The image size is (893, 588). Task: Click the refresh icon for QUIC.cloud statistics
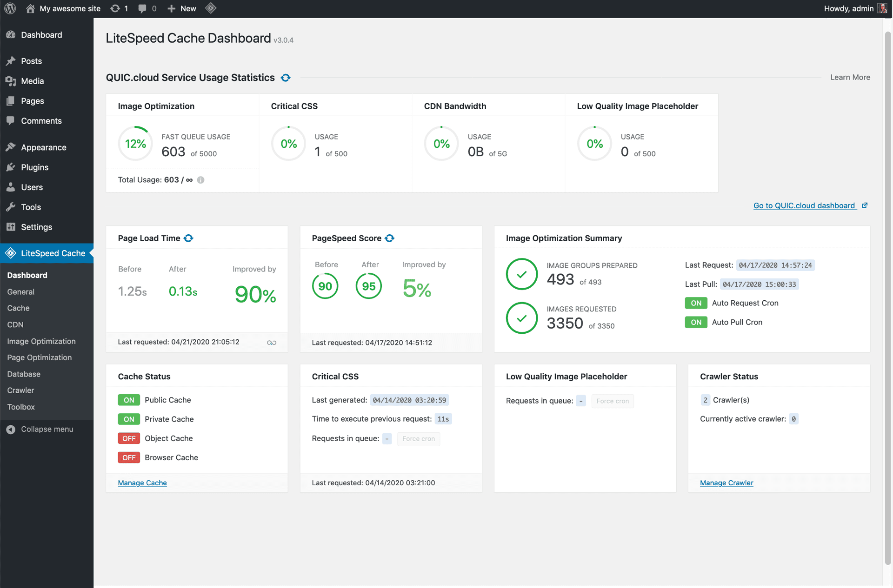pos(285,77)
